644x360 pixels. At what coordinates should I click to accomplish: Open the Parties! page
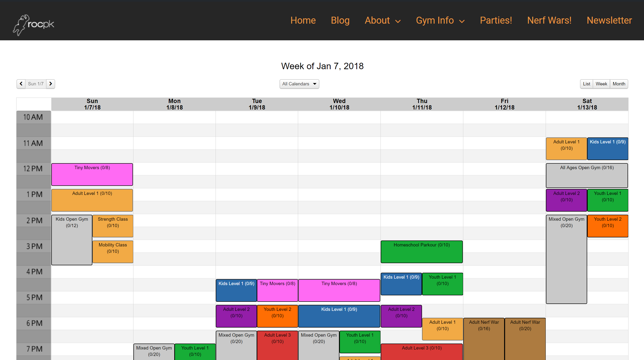[496, 20]
